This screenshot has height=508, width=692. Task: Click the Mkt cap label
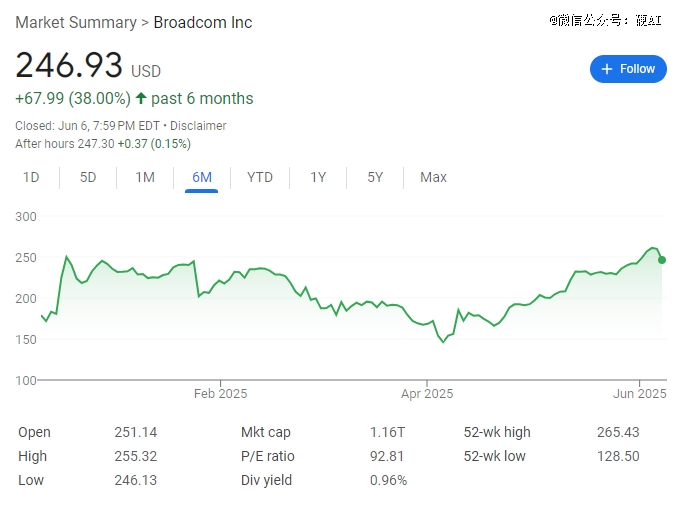266,433
